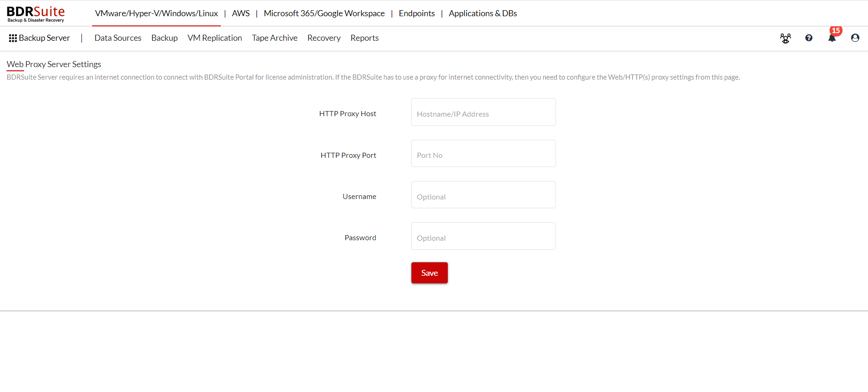Open the Reports menu
The height and width of the screenshot is (392, 868).
pos(364,38)
